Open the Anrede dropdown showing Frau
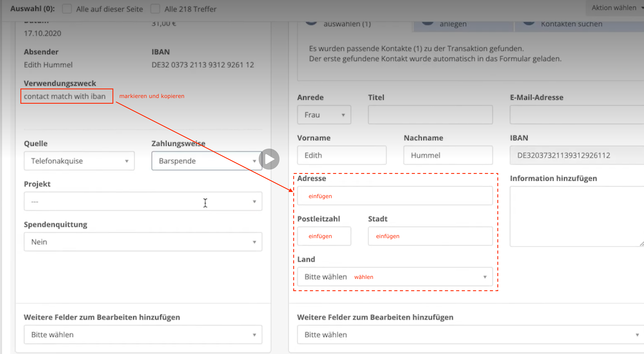The image size is (644, 354). [x=324, y=115]
